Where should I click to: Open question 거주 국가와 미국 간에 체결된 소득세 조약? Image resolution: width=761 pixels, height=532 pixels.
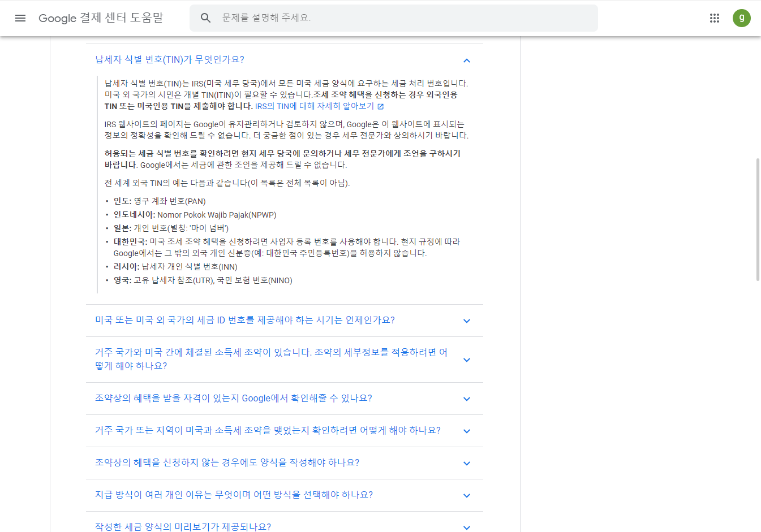click(x=271, y=359)
